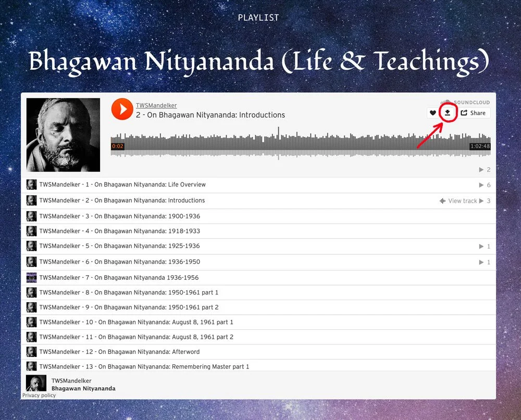Play the current SoundCloud track
The height and width of the screenshot is (420, 521).
[122, 109]
